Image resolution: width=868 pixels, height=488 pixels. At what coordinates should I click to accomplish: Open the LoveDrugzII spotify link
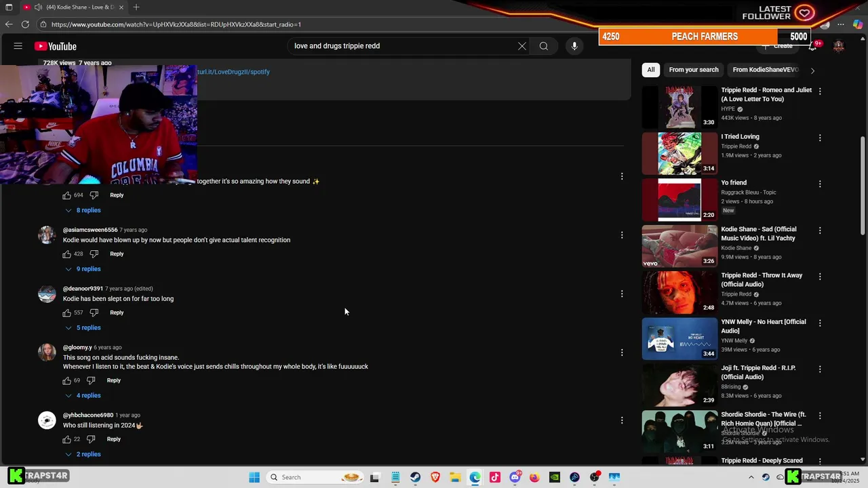pos(233,72)
